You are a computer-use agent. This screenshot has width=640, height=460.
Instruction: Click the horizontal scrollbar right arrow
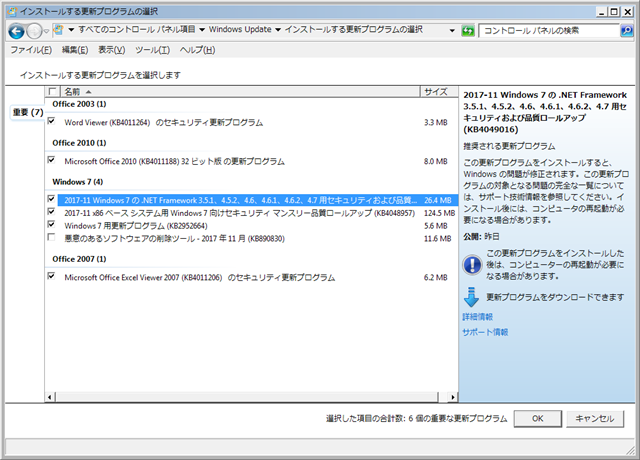point(452,397)
